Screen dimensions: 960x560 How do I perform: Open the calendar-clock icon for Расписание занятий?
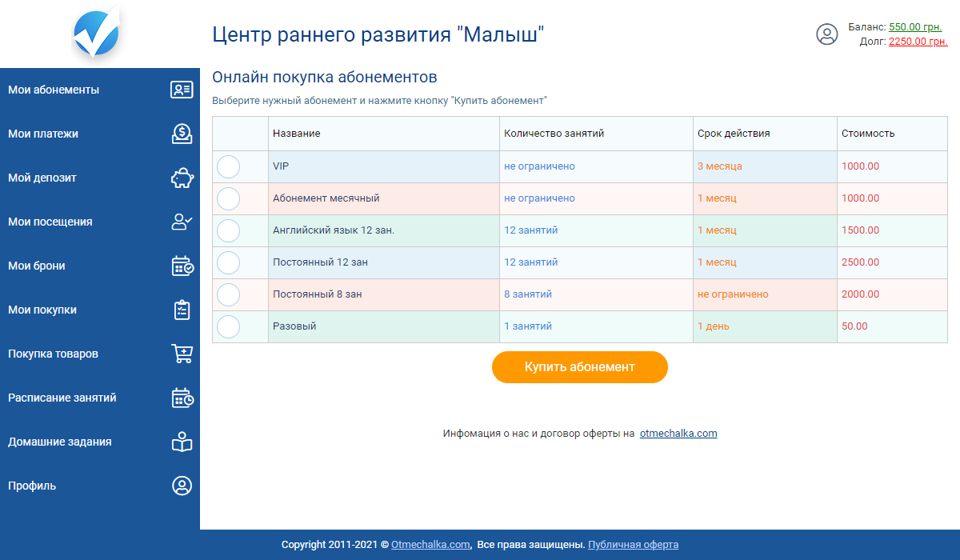point(182,398)
